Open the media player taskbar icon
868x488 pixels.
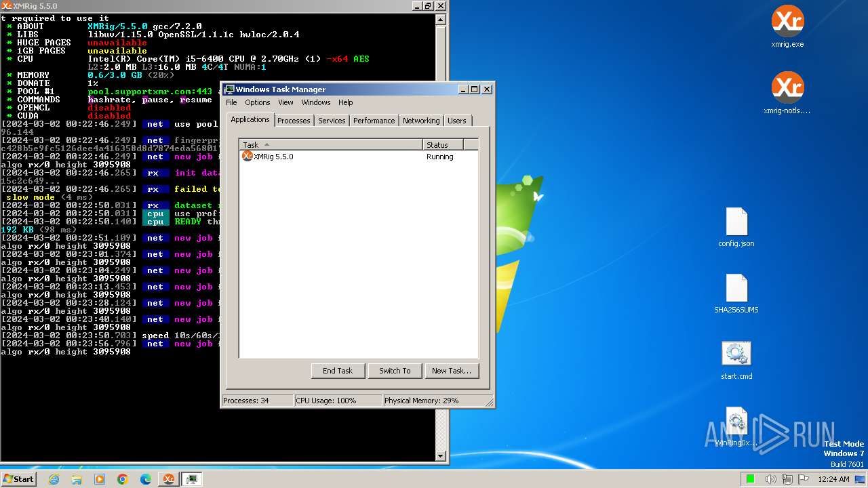[100, 479]
